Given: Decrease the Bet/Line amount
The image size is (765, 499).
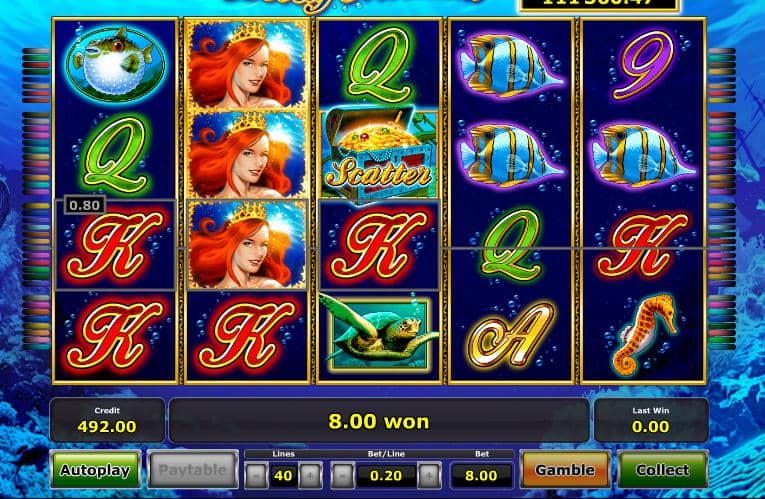Looking at the screenshot, I should (343, 475).
